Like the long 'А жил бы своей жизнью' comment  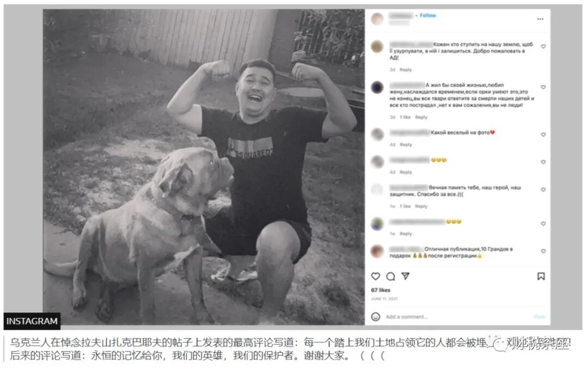pos(543,87)
